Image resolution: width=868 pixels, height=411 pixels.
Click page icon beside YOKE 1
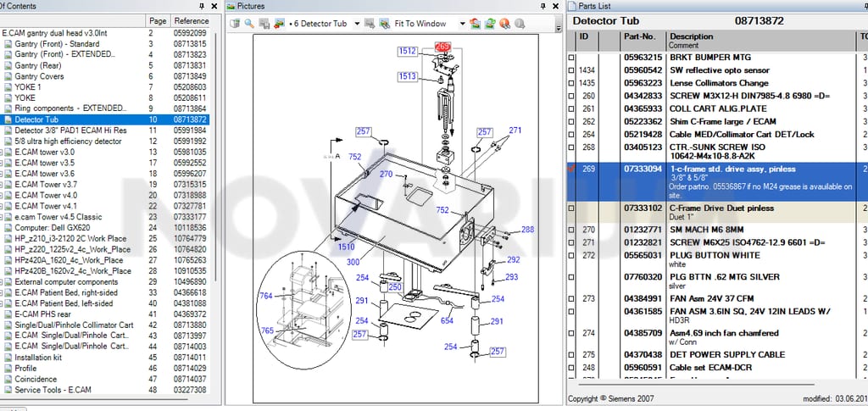(x=8, y=86)
